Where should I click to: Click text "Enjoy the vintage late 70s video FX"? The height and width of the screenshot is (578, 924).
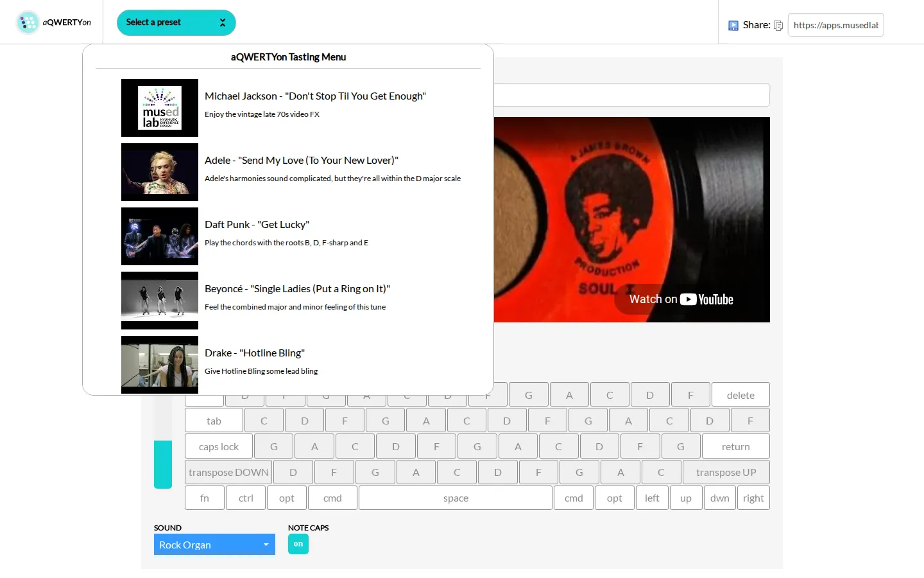262,114
